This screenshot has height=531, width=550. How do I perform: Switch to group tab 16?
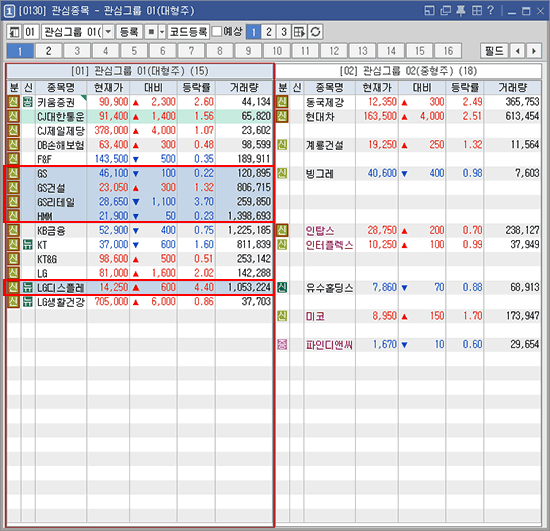(x=448, y=51)
